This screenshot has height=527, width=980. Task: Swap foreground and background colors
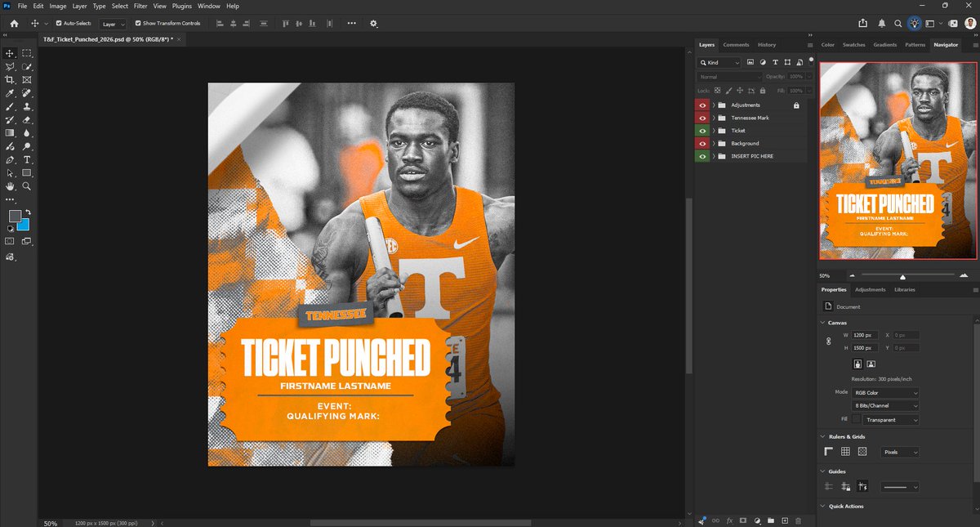coord(28,212)
